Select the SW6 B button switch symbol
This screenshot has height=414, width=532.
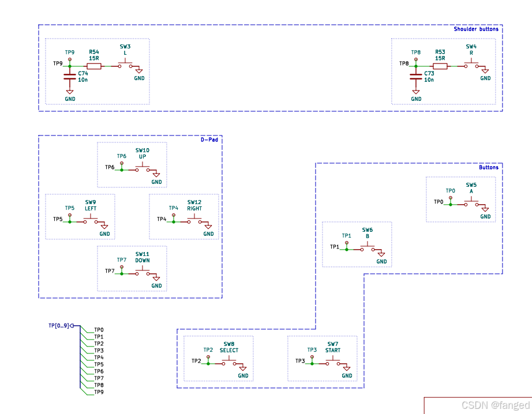coord(367,247)
